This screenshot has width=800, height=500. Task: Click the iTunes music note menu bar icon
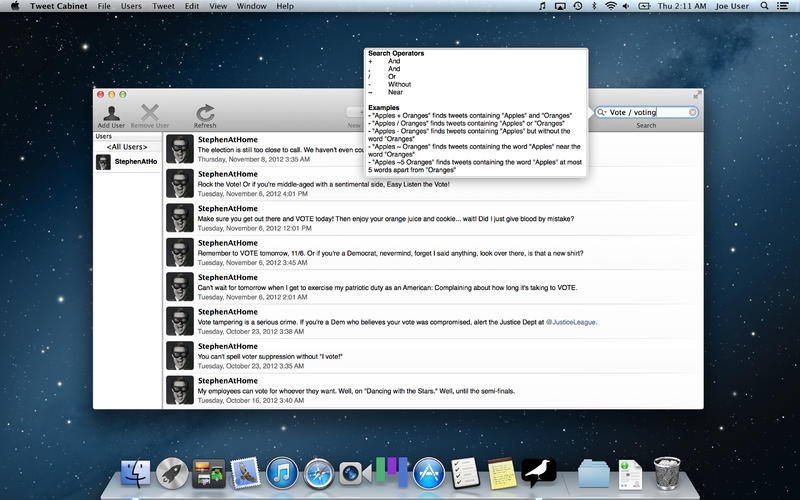[542, 6]
